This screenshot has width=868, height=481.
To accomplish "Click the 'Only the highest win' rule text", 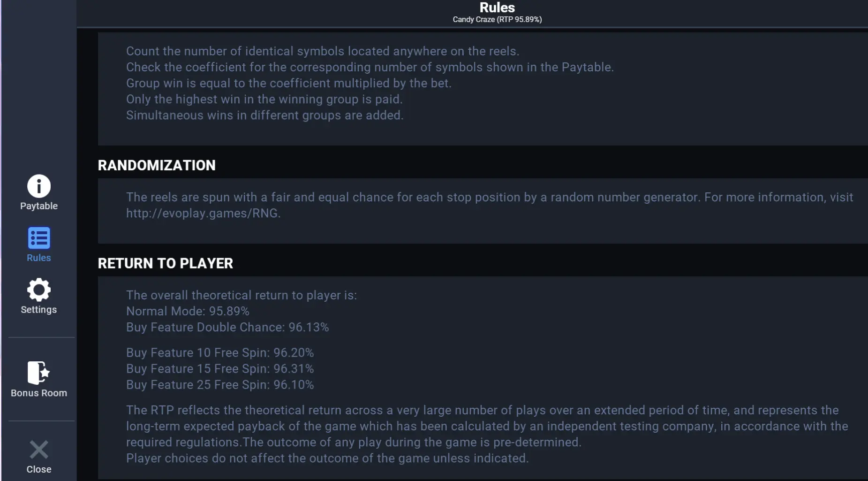I will [264, 99].
